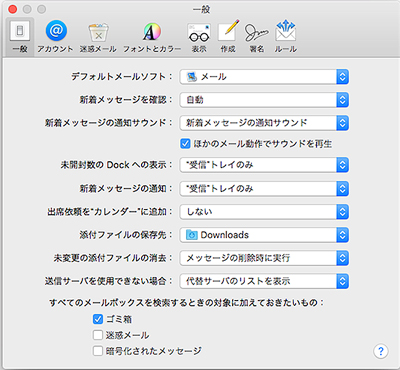Screen dimensions: 400x370
Task: Open the フォントとカラー pane
Action: click(x=152, y=37)
